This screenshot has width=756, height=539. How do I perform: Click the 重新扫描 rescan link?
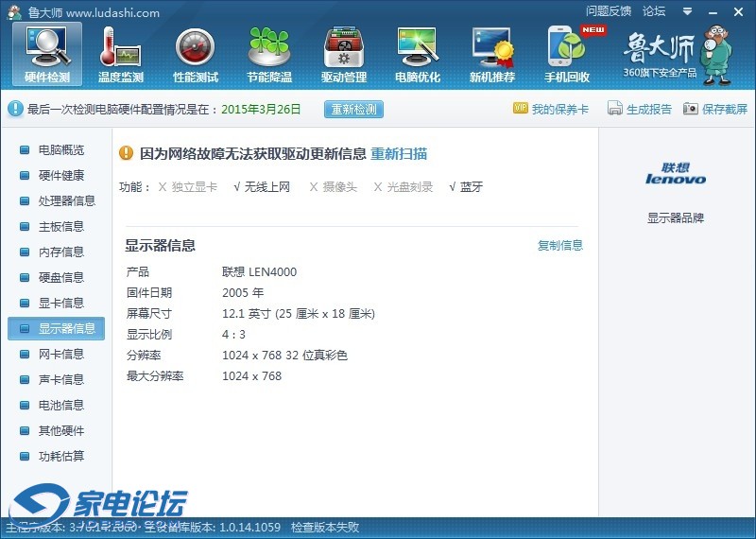pos(399,154)
